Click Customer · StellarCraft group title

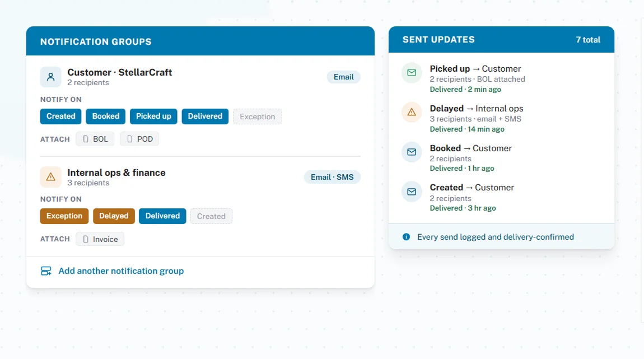pos(119,72)
